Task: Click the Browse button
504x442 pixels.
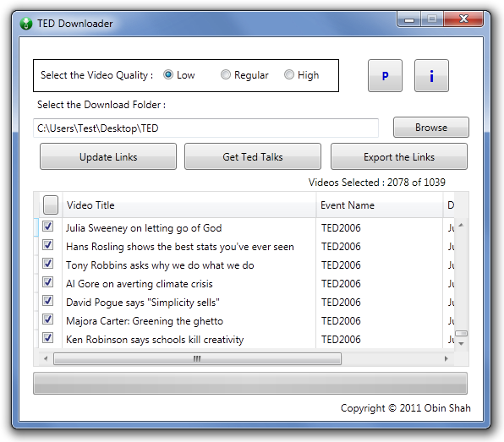Action: click(x=431, y=128)
